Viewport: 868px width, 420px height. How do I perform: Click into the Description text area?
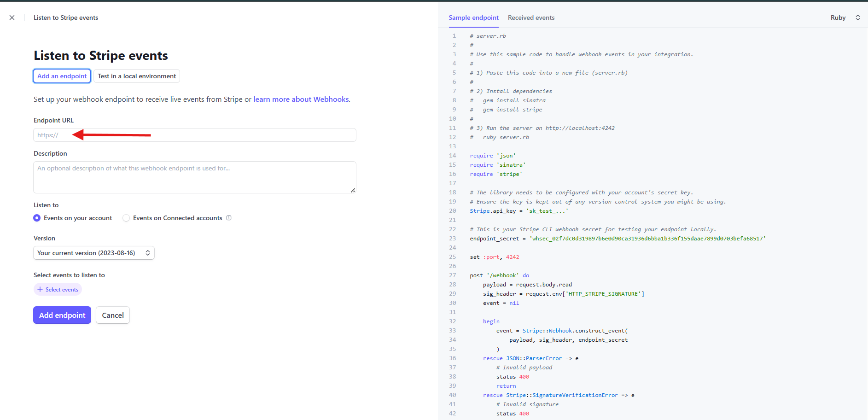(x=194, y=177)
